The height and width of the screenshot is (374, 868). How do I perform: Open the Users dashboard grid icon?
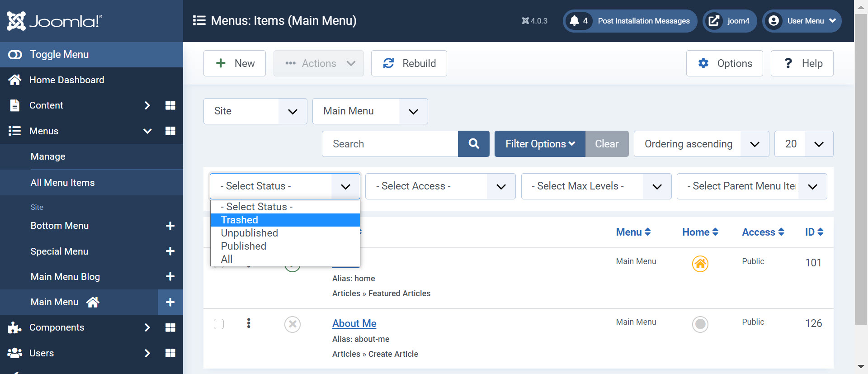coord(170,353)
